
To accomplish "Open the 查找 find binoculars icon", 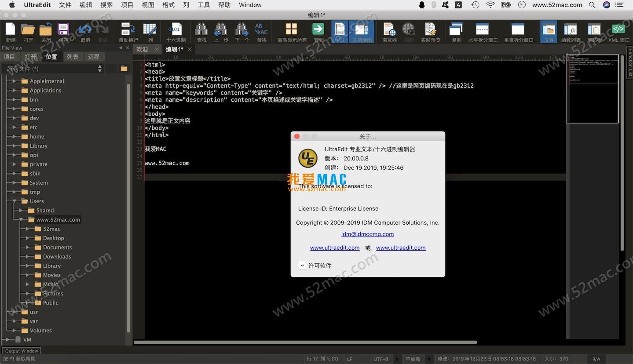I will coord(201,32).
